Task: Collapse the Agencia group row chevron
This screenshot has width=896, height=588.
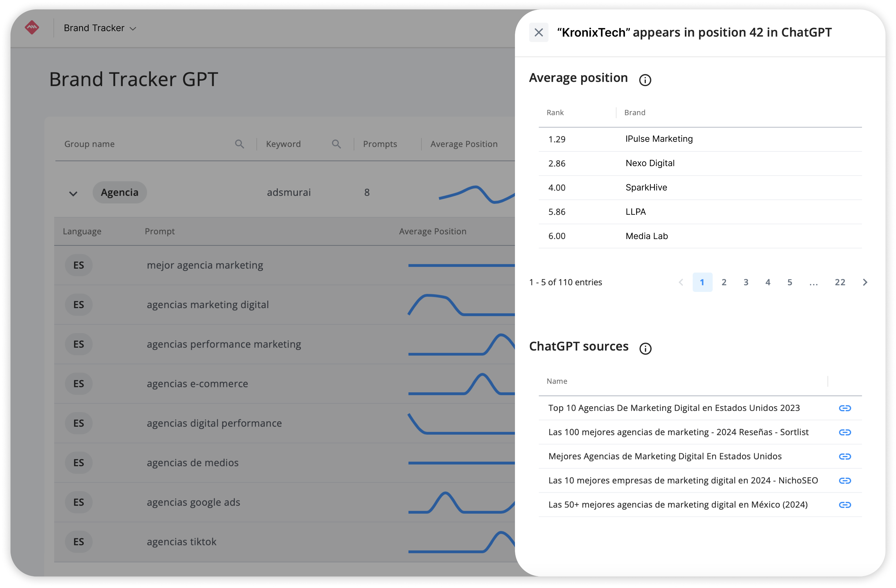Action: pos(73,194)
